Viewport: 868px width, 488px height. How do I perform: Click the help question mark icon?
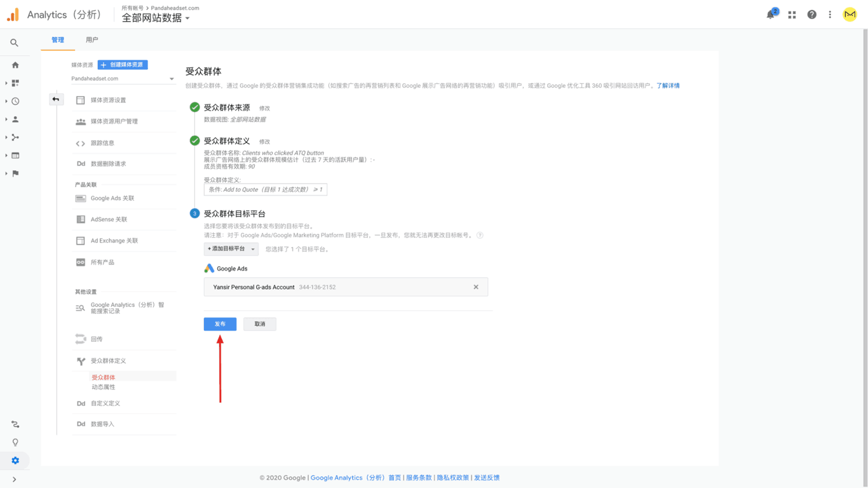[x=811, y=15]
